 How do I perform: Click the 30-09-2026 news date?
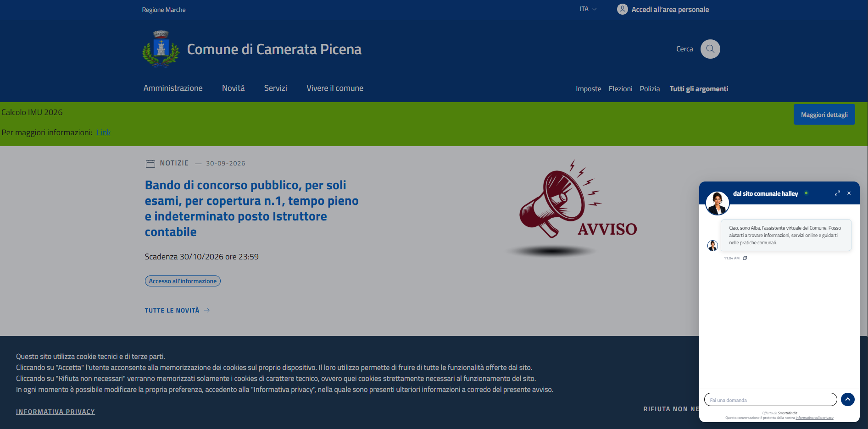tap(226, 163)
